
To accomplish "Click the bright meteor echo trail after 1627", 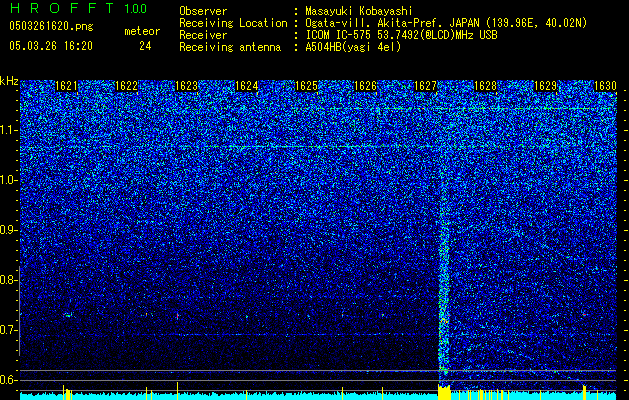I will click(444, 289).
